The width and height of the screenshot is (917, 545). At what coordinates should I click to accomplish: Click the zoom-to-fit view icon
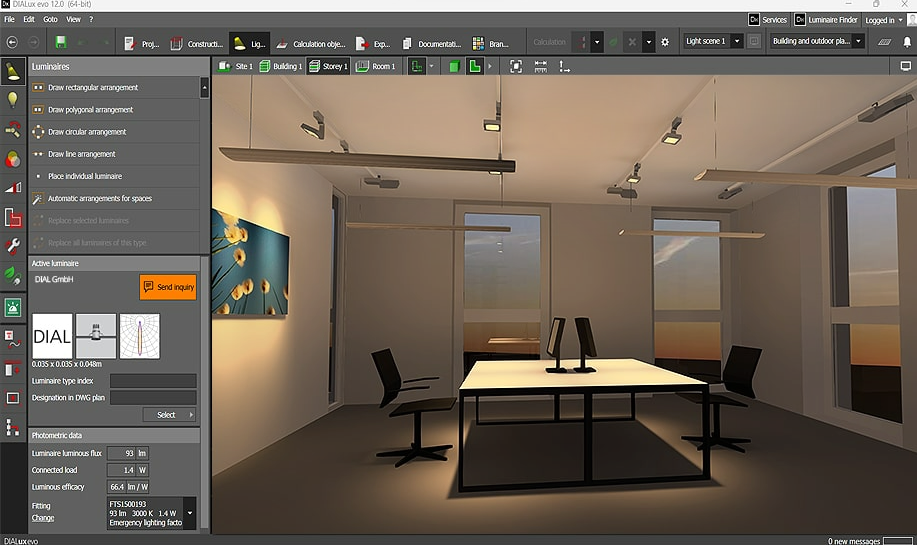click(x=516, y=67)
